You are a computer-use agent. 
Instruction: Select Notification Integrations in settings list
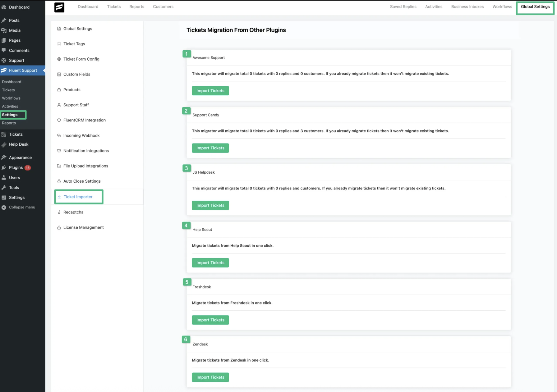(x=86, y=151)
